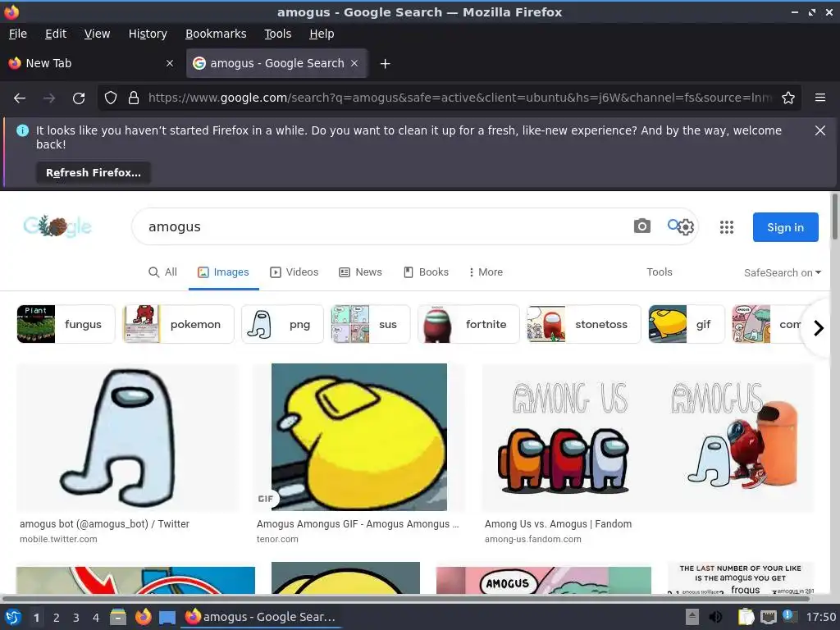Open the View menu
The width and height of the screenshot is (840, 630).
click(x=97, y=34)
